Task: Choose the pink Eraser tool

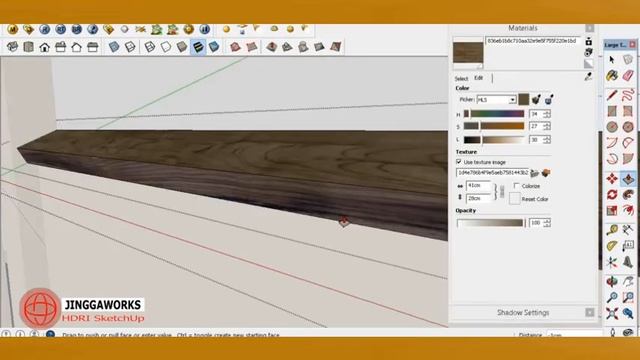Action: (x=628, y=76)
